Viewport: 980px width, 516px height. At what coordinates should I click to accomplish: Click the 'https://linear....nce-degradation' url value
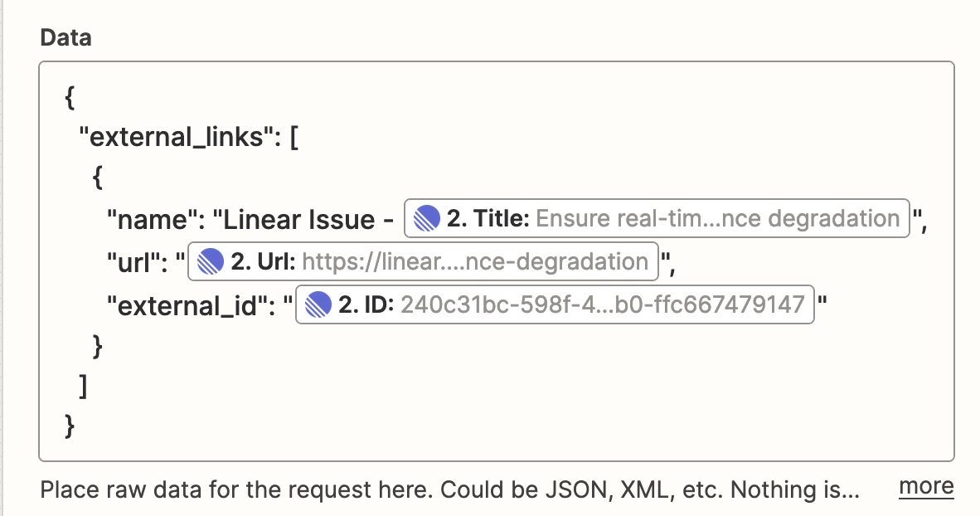coord(475,261)
